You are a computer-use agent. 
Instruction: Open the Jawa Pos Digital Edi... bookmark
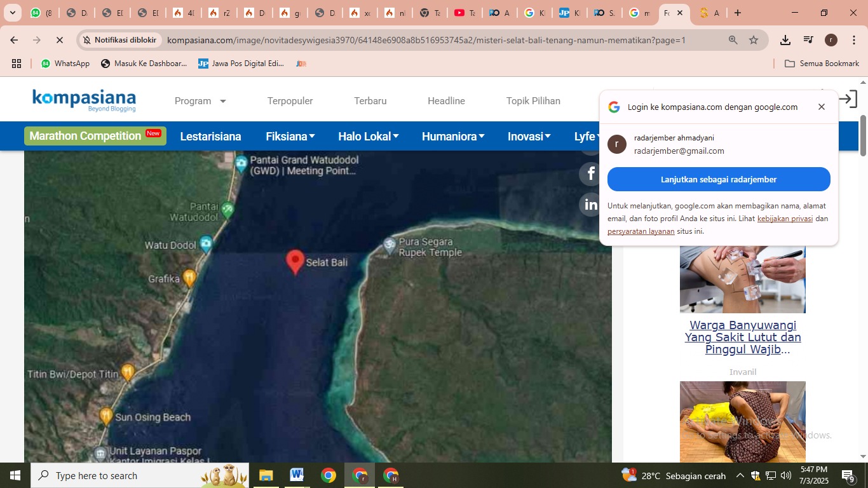pyautogui.click(x=241, y=64)
